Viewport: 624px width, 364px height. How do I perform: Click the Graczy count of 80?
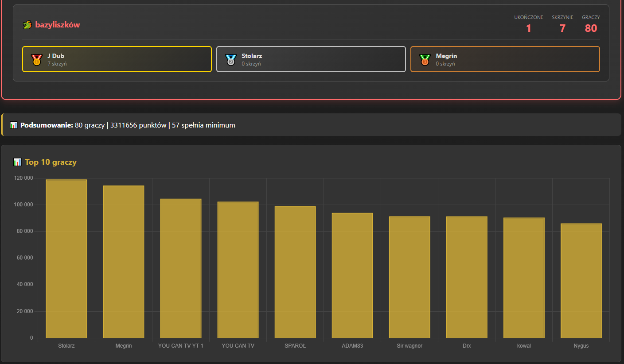tap(591, 28)
